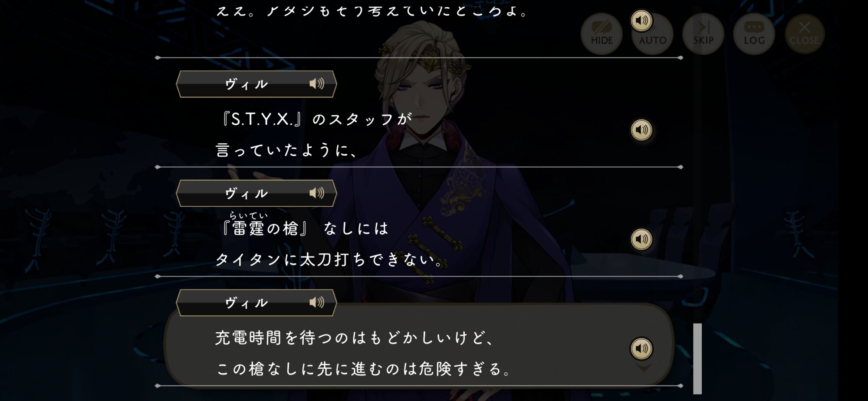Image resolution: width=868 pixels, height=401 pixels.
Task: Select the highlighted 充電時間 dialogue box
Action: pos(419,345)
